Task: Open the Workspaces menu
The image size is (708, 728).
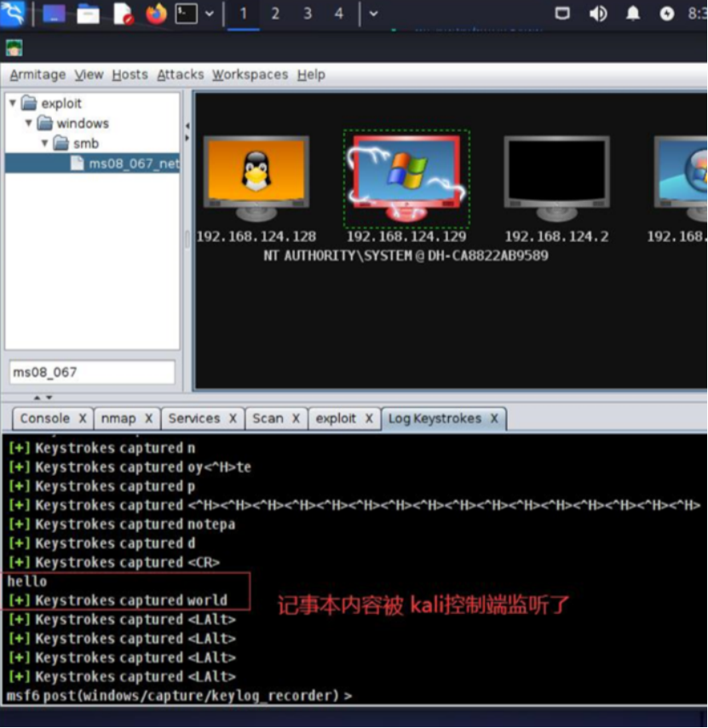Action: point(250,74)
